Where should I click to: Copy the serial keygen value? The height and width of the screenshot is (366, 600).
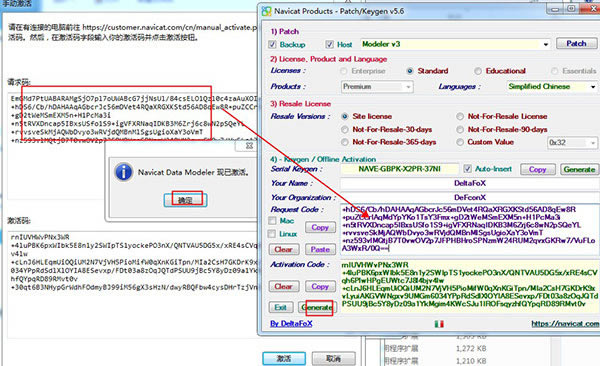pyautogui.click(x=537, y=169)
